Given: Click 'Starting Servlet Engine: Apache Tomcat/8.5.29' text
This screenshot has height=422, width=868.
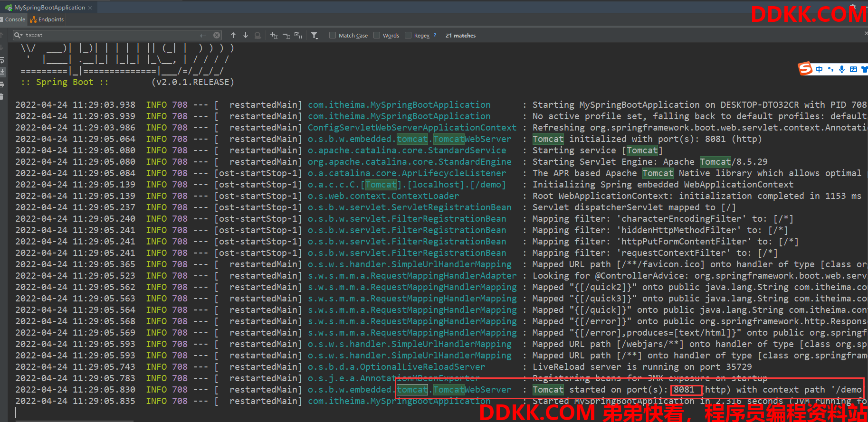Looking at the screenshot, I should point(650,162).
